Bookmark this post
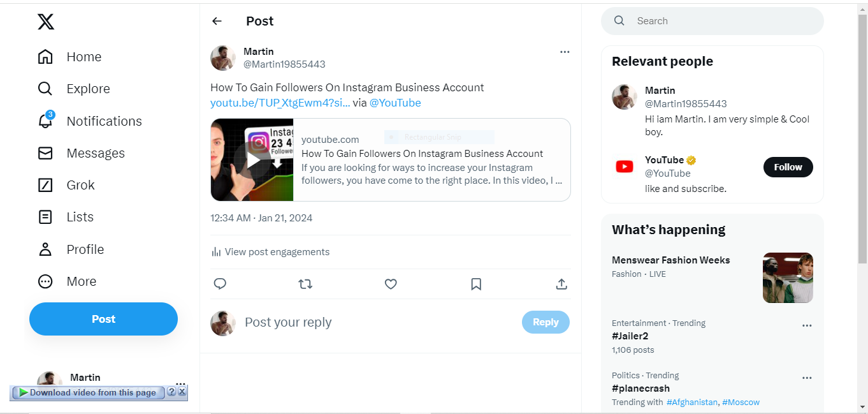This screenshot has width=868, height=414. pyautogui.click(x=476, y=284)
